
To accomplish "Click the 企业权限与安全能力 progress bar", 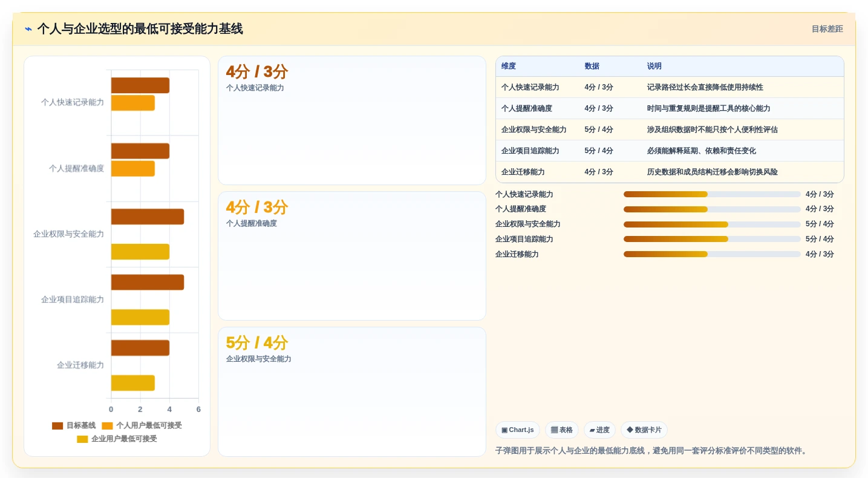I will tap(712, 224).
